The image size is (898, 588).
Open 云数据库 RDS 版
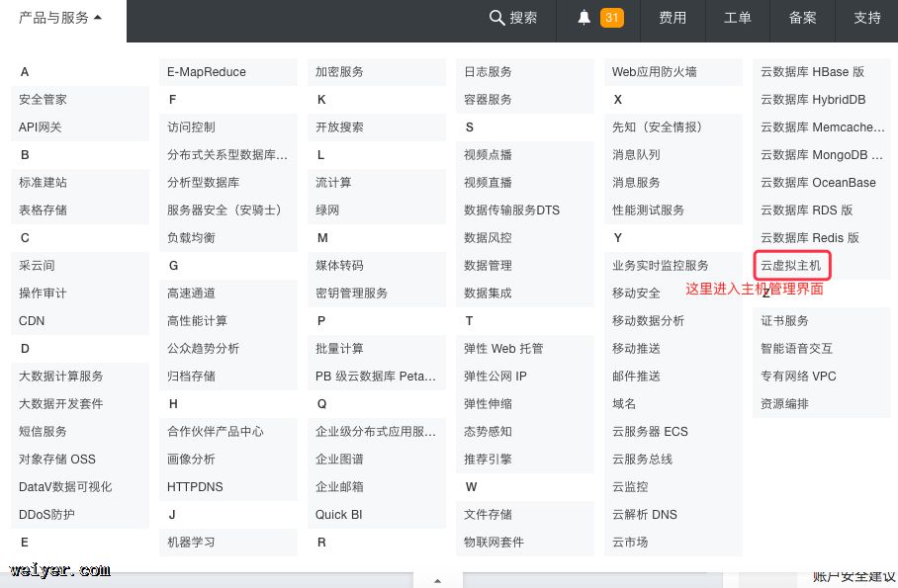(807, 210)
